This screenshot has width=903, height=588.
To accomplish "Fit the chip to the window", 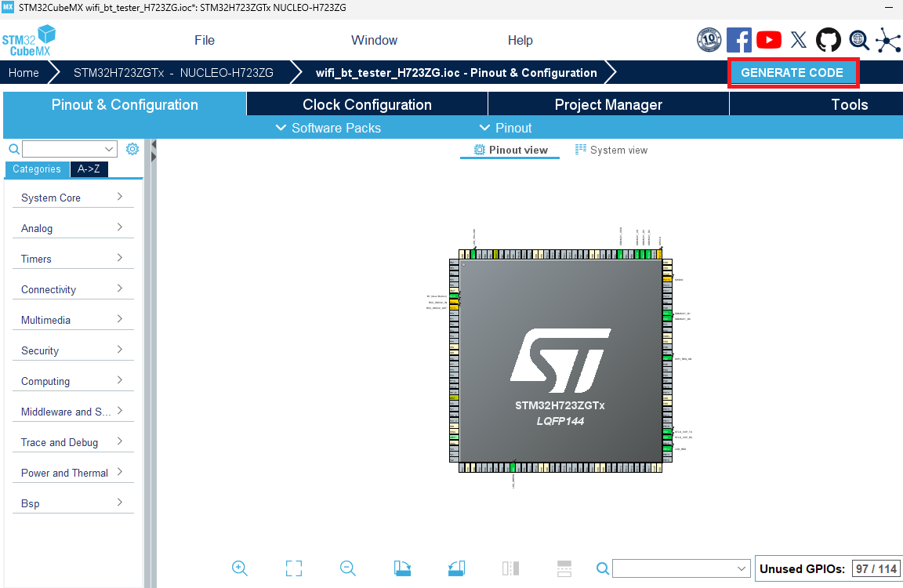I will point(294,568).
